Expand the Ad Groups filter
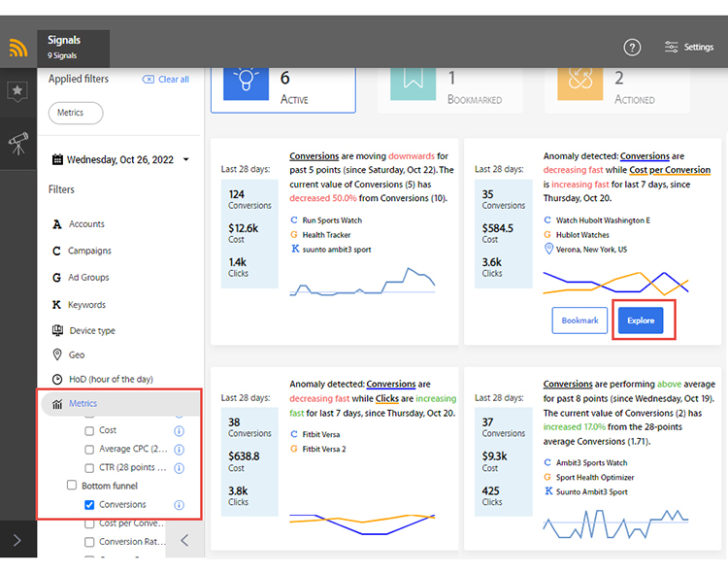728x573 pixels. click(x=88, y=278)
